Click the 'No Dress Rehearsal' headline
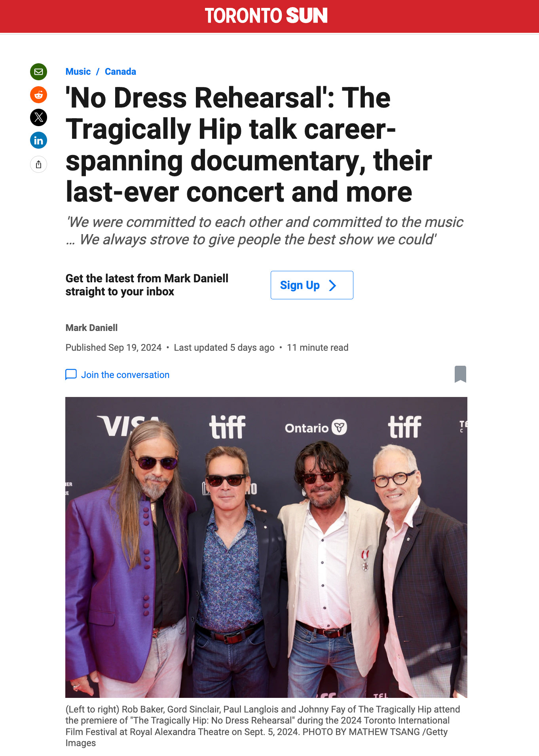539x756 pixels. [x=249, y=145]
